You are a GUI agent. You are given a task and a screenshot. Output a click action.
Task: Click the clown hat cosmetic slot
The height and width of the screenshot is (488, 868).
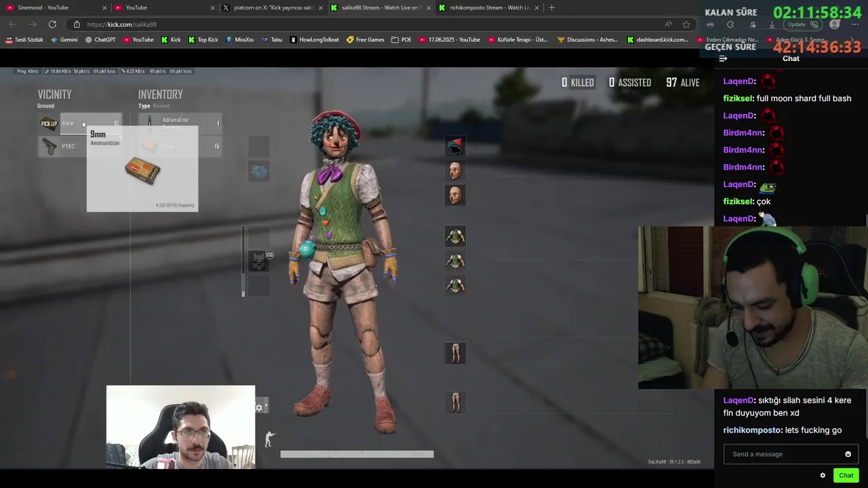(455, 146)
